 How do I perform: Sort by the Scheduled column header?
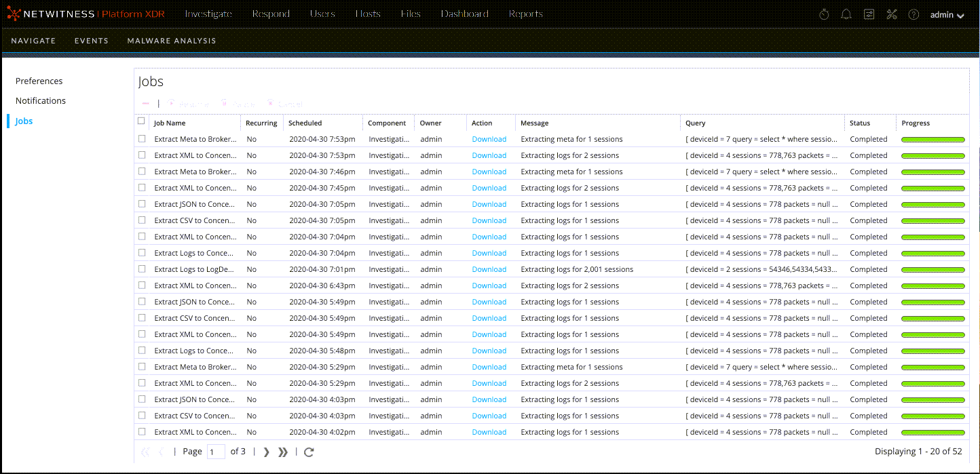(305, 123)
